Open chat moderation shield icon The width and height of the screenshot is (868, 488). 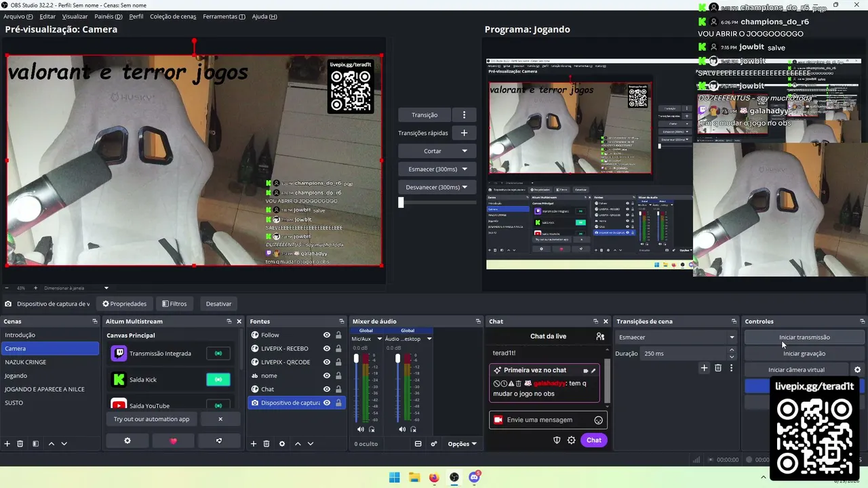(557, 440)
